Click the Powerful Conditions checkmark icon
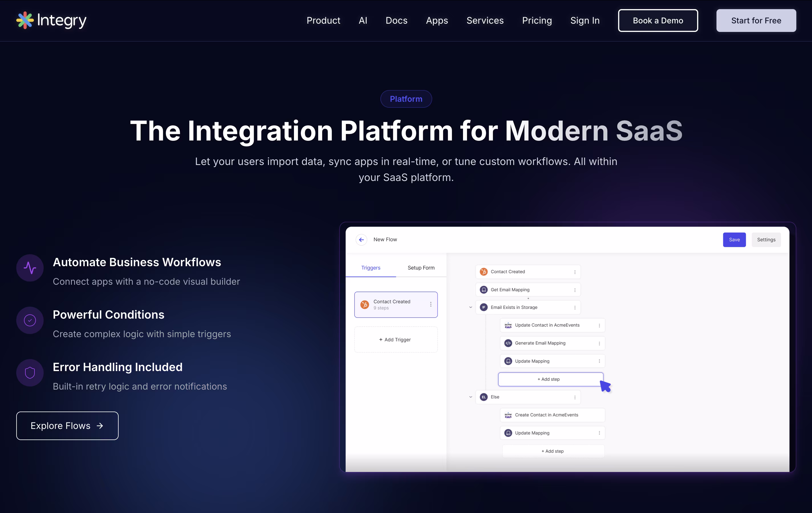This screenshot has height=513, width=812. pos(30,320)
